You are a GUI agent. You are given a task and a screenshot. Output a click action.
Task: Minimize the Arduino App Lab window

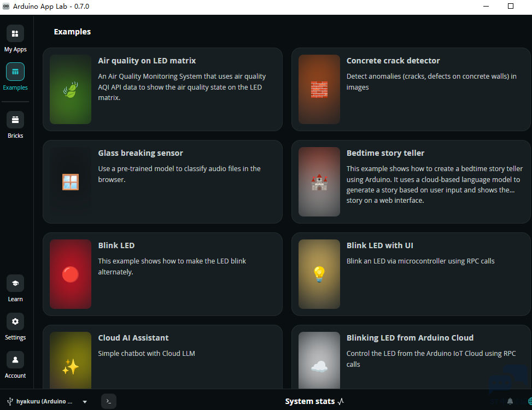[x=486, y=6]
